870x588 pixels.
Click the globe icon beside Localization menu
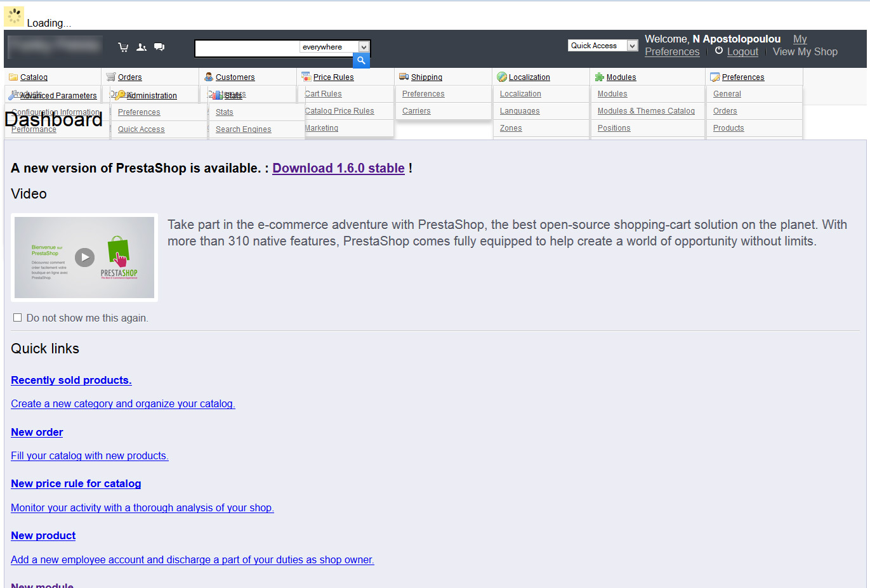pos(502,77)
